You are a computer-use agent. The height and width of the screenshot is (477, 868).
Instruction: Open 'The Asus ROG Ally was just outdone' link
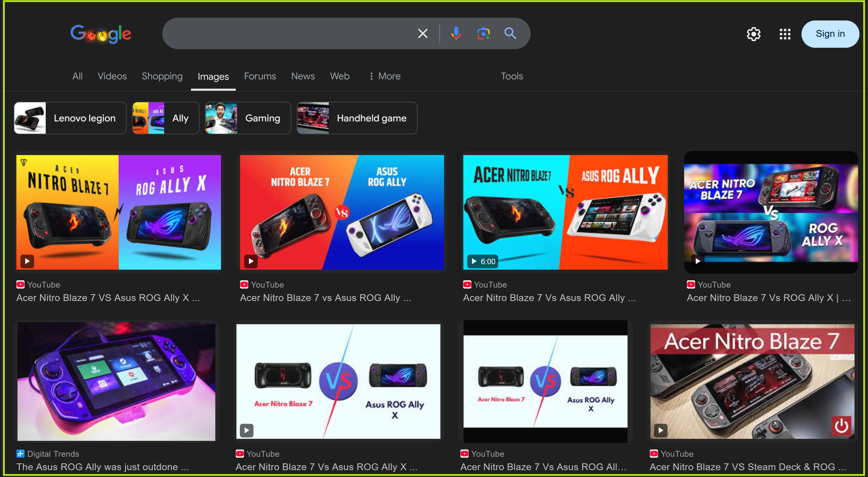tap(103, 467)
